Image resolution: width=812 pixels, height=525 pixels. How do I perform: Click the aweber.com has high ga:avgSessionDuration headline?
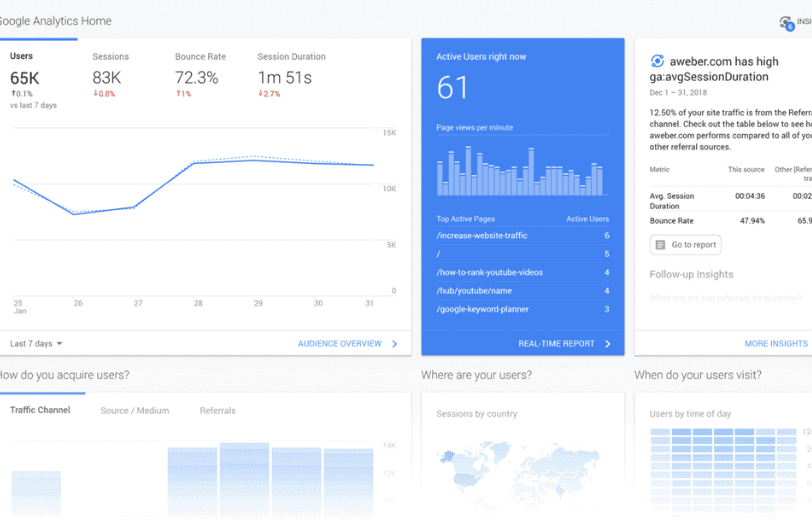(714, 69)
